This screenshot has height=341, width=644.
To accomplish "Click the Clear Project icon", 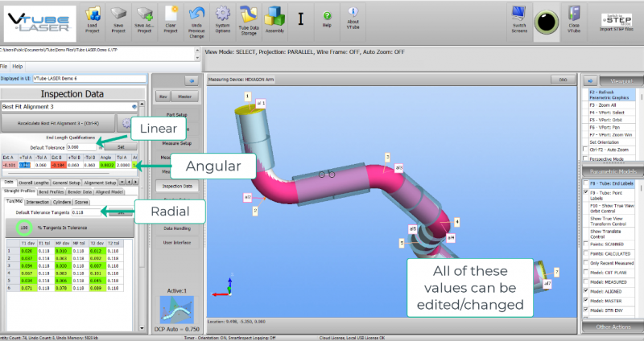I will tap(171, 21).
